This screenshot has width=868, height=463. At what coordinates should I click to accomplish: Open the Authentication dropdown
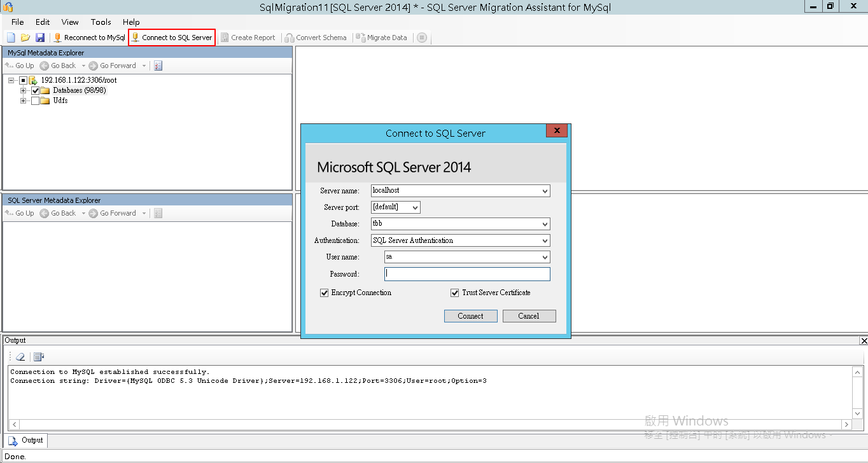point(545,240)
